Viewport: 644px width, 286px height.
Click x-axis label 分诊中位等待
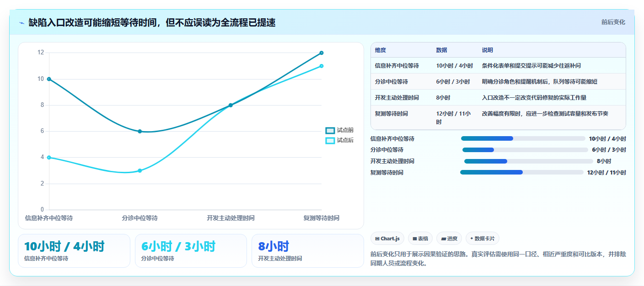140,218
